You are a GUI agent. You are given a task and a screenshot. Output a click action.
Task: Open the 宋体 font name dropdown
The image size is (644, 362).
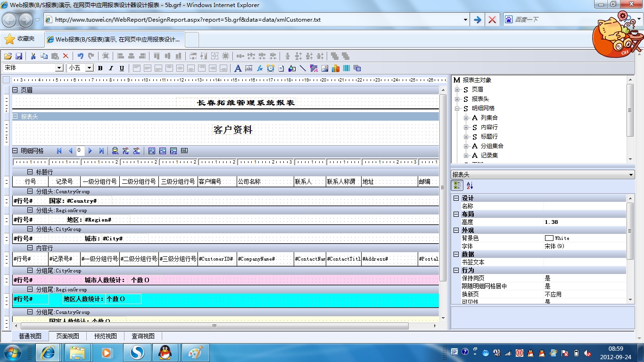click(59, 68)
